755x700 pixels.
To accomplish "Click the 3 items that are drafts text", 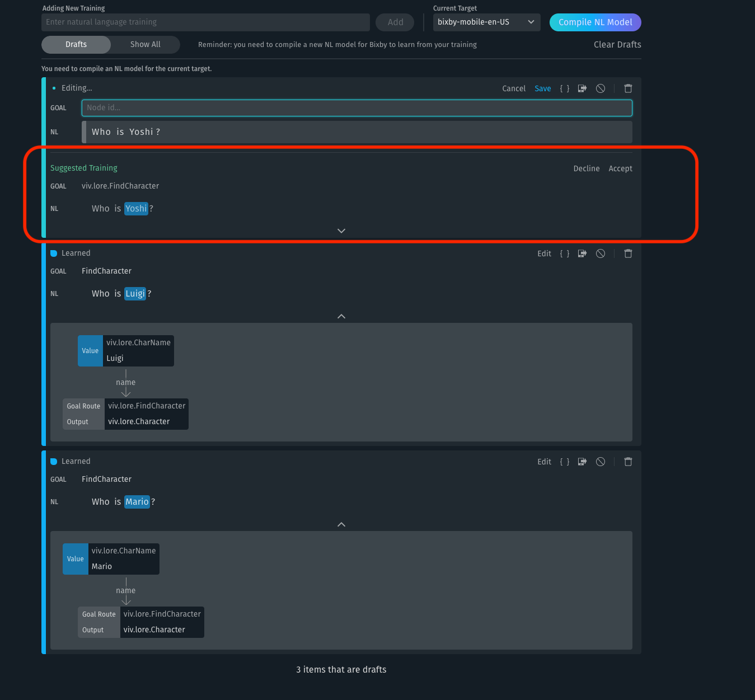I will point(341,670).
